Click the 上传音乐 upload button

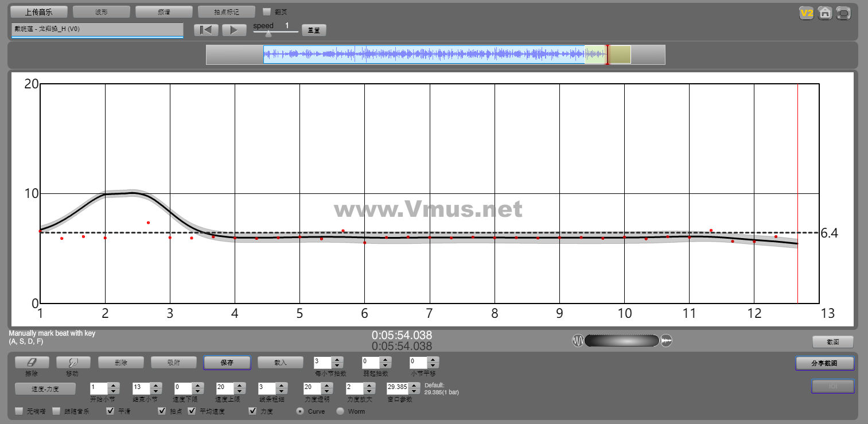(x=39, y=12)
